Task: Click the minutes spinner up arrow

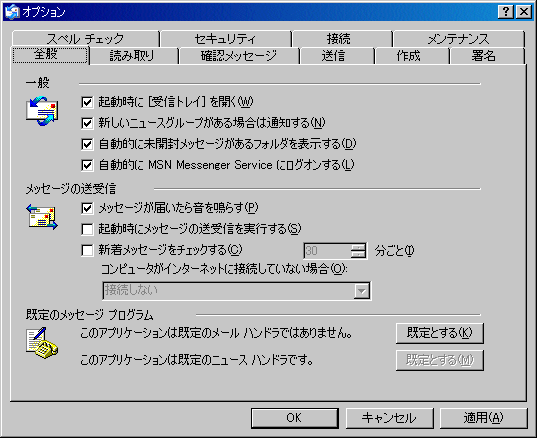Action: pos(358,247)
